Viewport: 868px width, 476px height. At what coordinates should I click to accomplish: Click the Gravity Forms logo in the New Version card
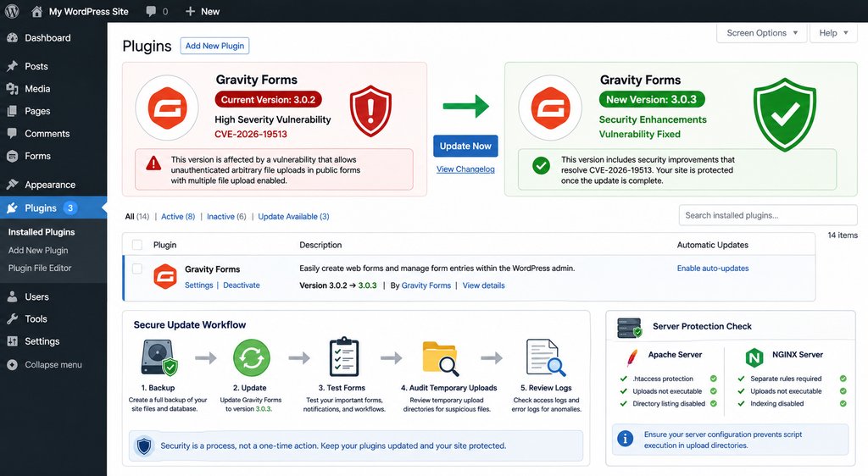[x=550, y=108]
